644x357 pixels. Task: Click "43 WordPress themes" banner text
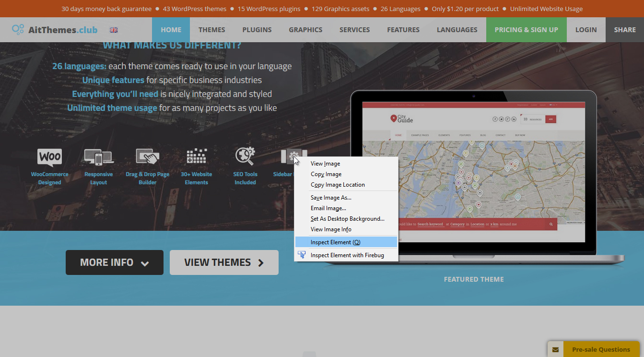coord(195,9)
